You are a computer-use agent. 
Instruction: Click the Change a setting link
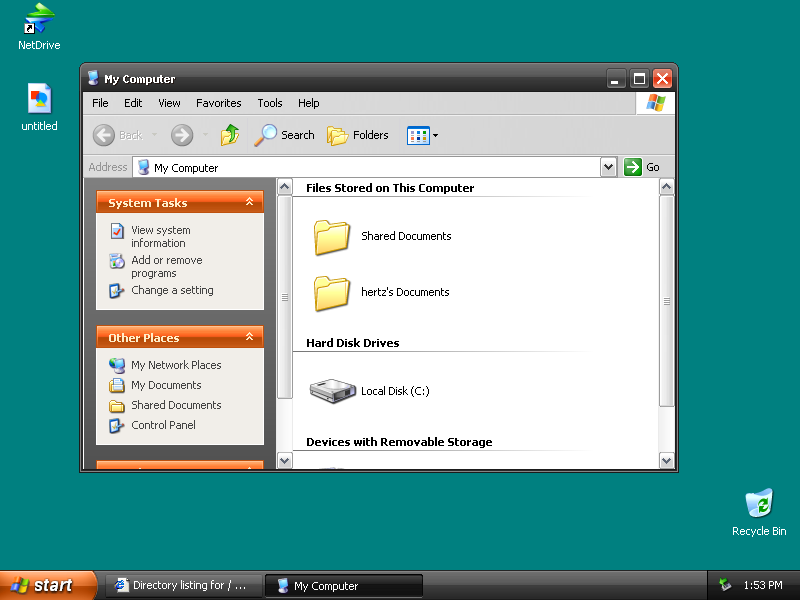tap(172, 290)
